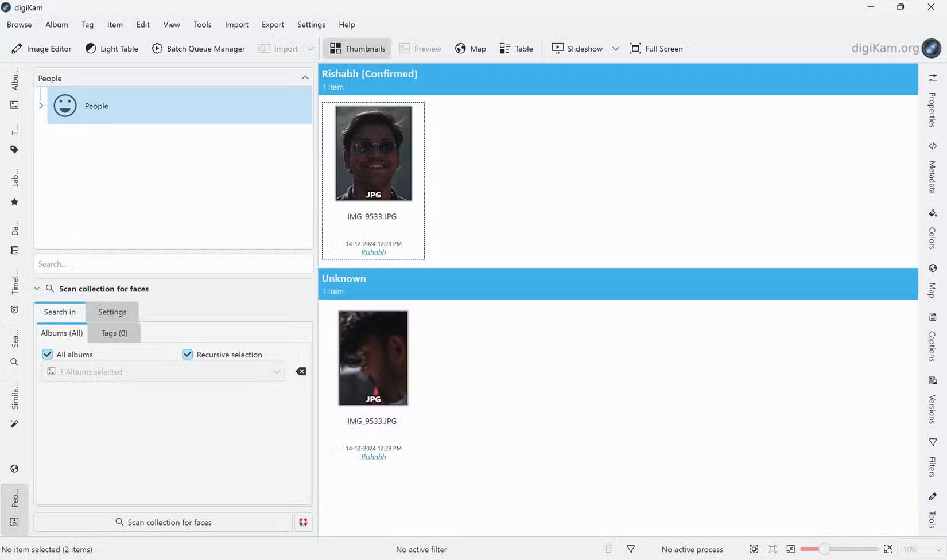This screenshot has height=560, width=947.
Task: Open the Slideshow dropdown arrow
Action: click(615, 49)
